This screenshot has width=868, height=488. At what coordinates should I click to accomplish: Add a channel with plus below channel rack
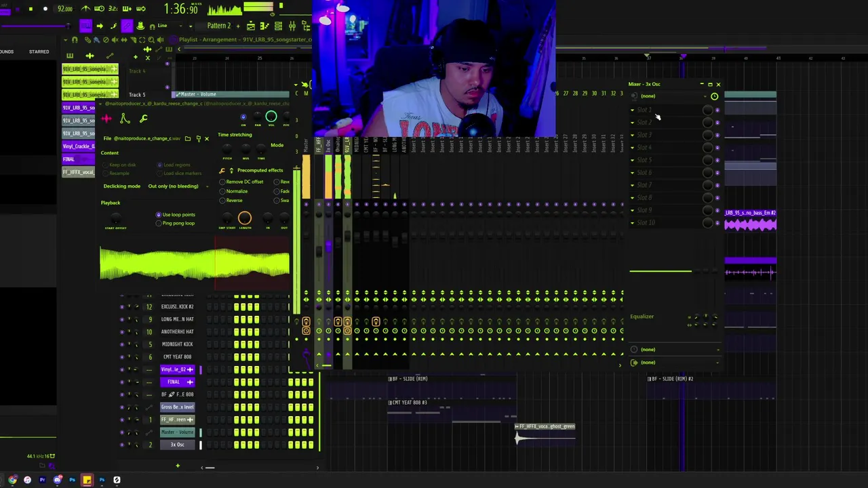tap(178, 466)
